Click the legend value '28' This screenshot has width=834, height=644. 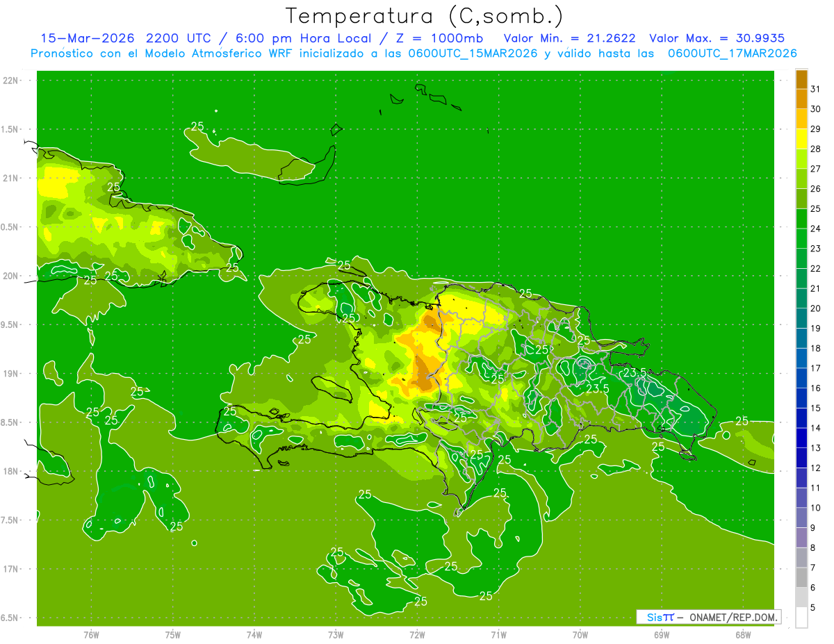click(816, 149)
